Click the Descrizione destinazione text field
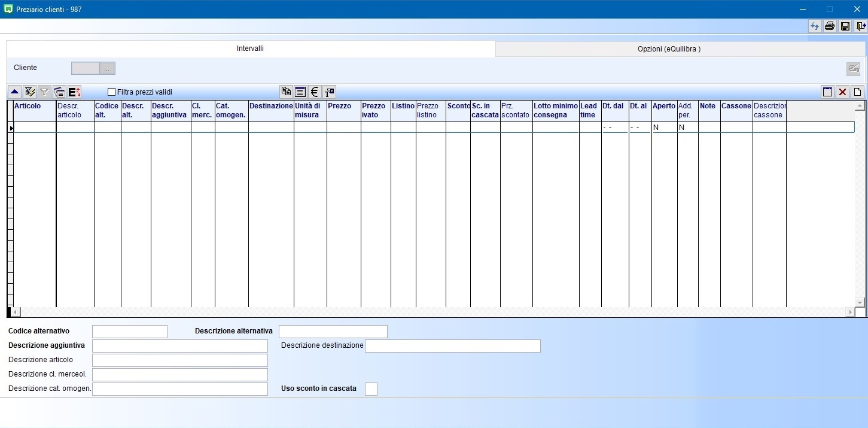Screen dimensions: 868x428 (452, 346)
